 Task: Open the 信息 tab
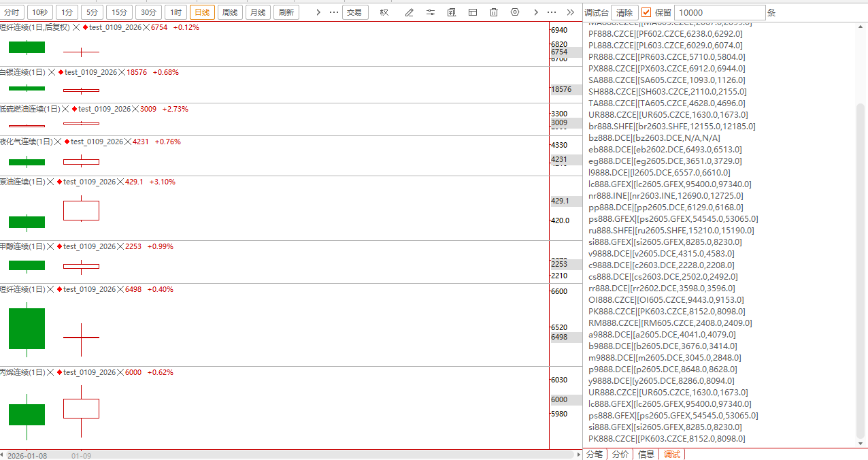(646, 455)
